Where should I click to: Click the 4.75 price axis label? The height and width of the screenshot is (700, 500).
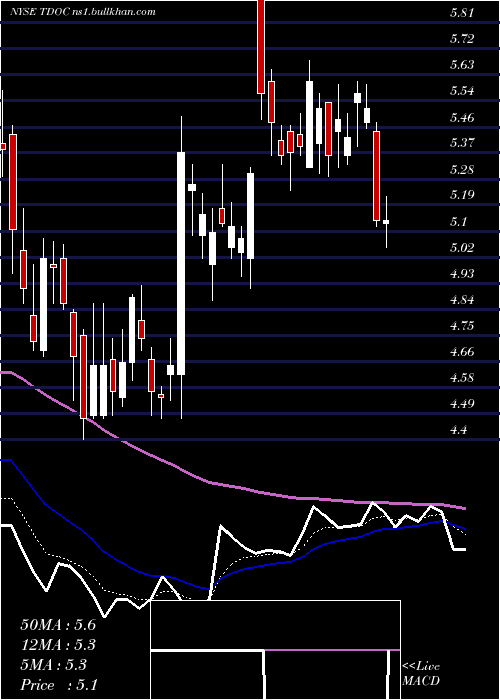click(x=462, y=326)
